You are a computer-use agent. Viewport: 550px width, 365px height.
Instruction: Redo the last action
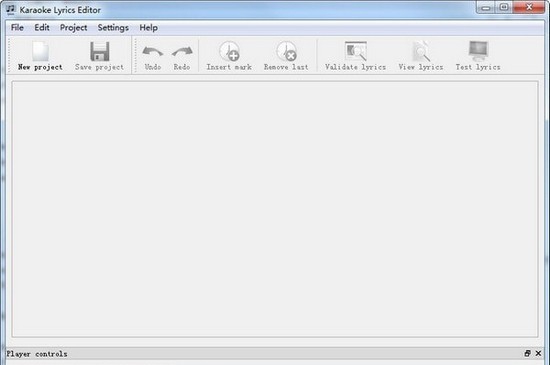(182, 56)
